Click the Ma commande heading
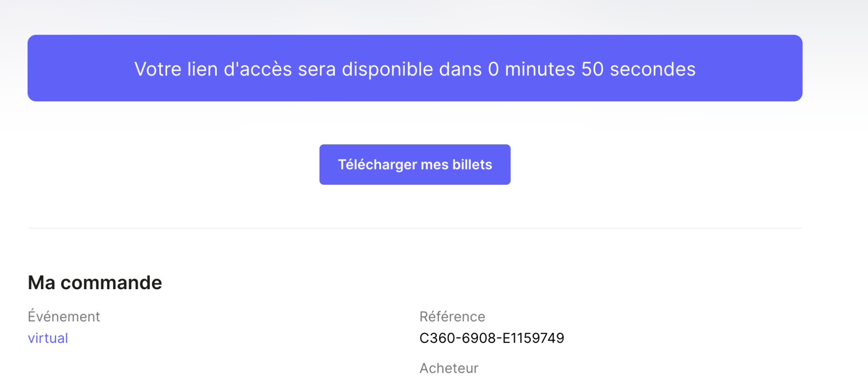 95,283
